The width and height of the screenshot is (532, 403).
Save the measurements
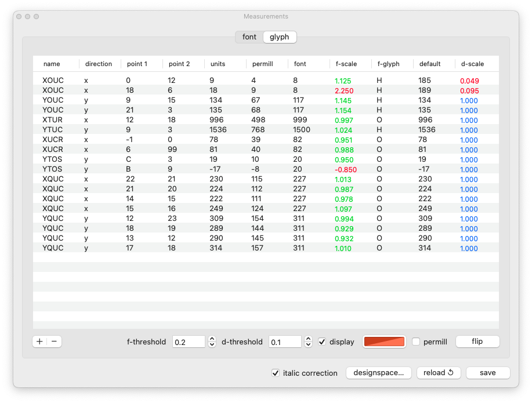click(487, 373)
